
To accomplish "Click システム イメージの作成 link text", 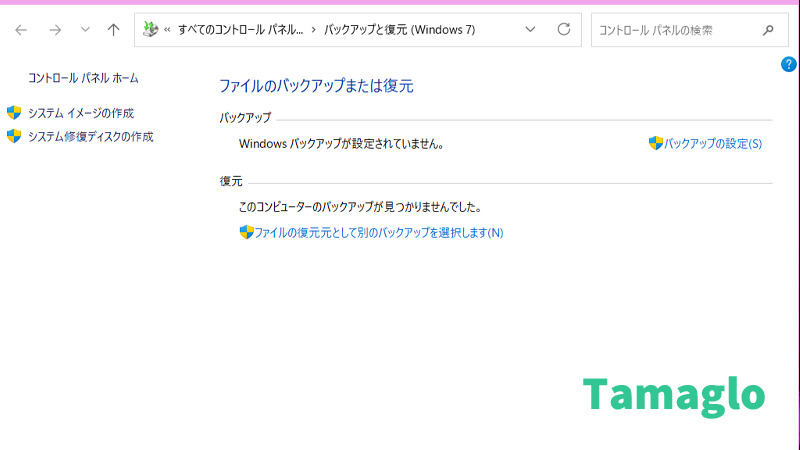I will [80, 113].
